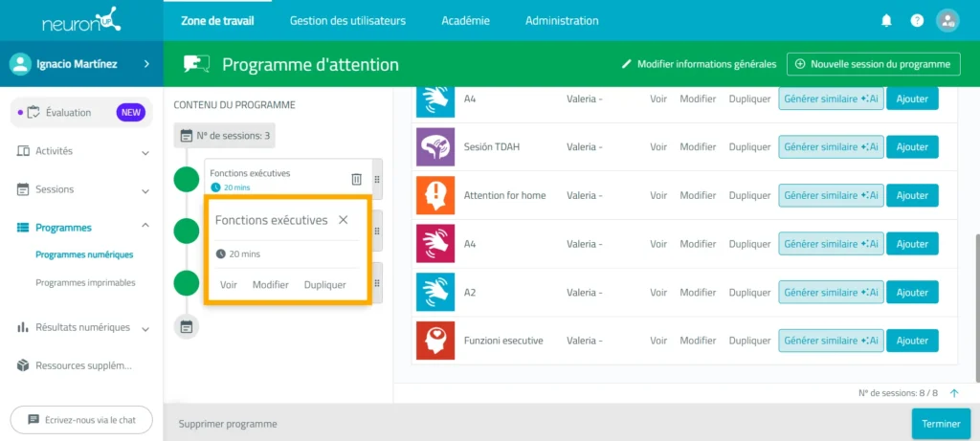Click the vertical scrollbar of the session list
The image size is (980, 441).
(x=977, y=306)
